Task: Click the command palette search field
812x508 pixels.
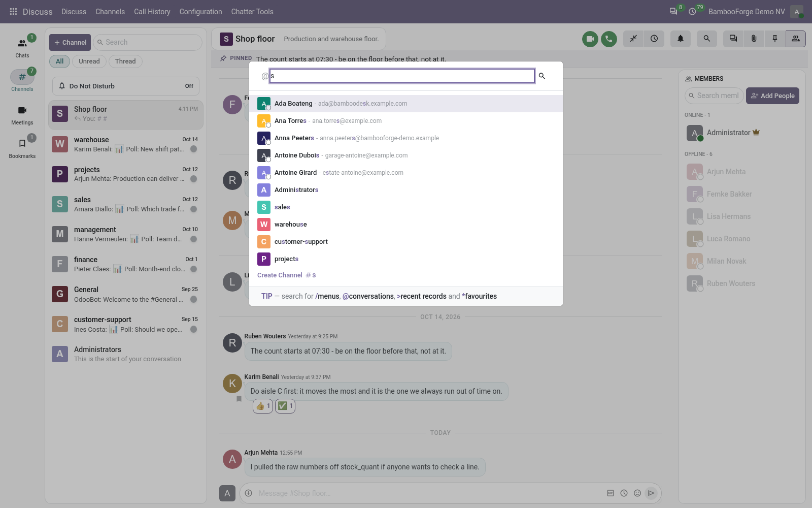Action: (402, 76)
